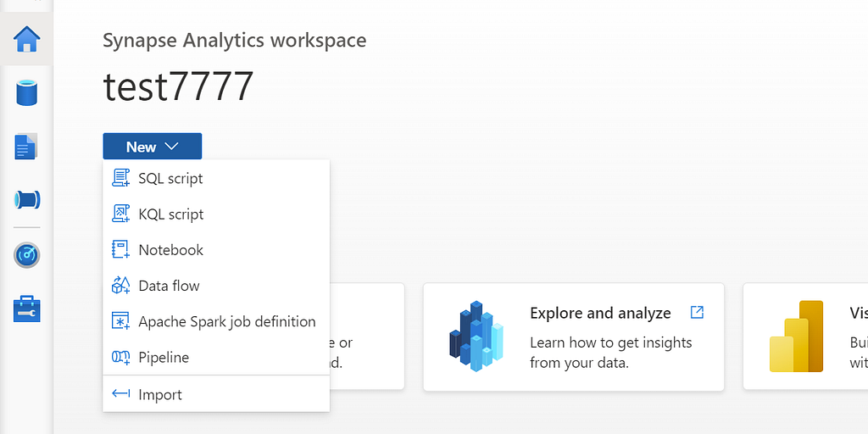Click the Pipeline icon in menu

click(120, 357)
